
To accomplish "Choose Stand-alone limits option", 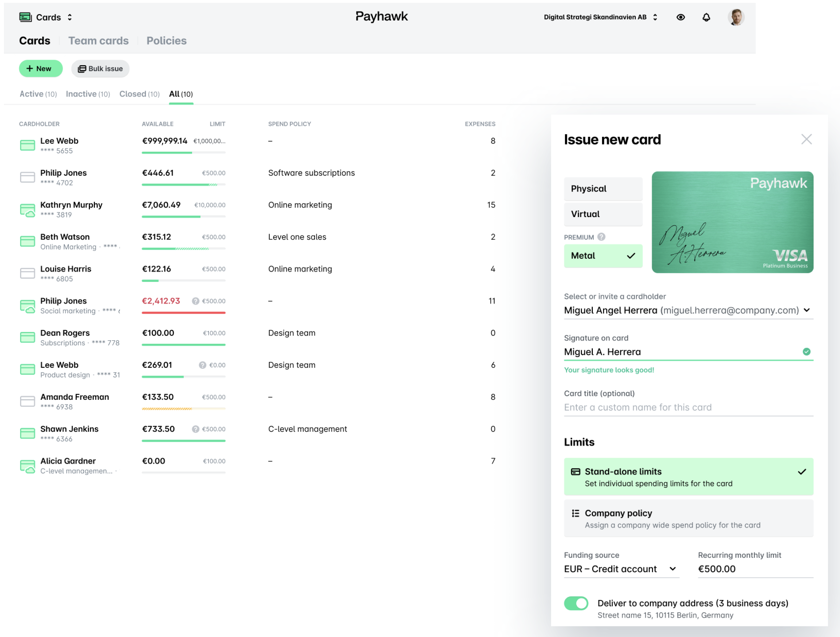I will pyautogui.click(x=689, y=477).
